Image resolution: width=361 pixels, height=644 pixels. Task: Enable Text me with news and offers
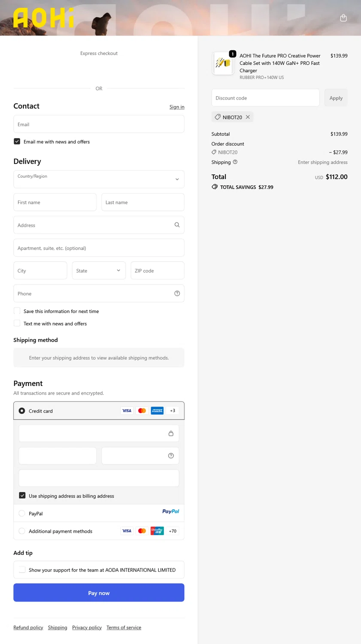click(x=17, y=324)
